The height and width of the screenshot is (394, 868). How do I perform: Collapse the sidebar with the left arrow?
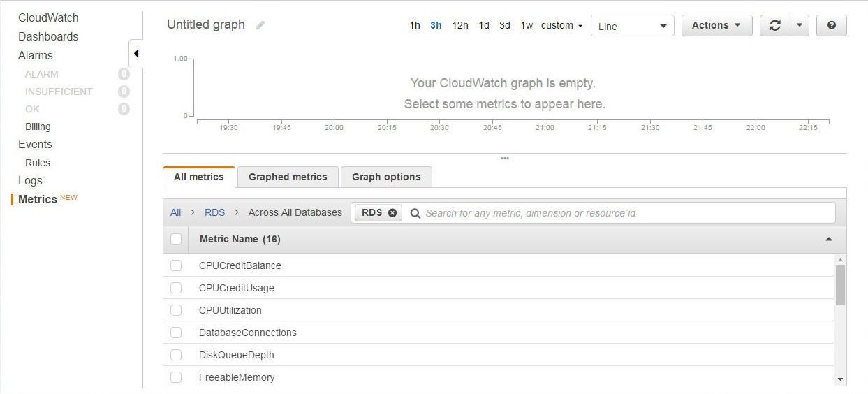click(x=136, y=54)
